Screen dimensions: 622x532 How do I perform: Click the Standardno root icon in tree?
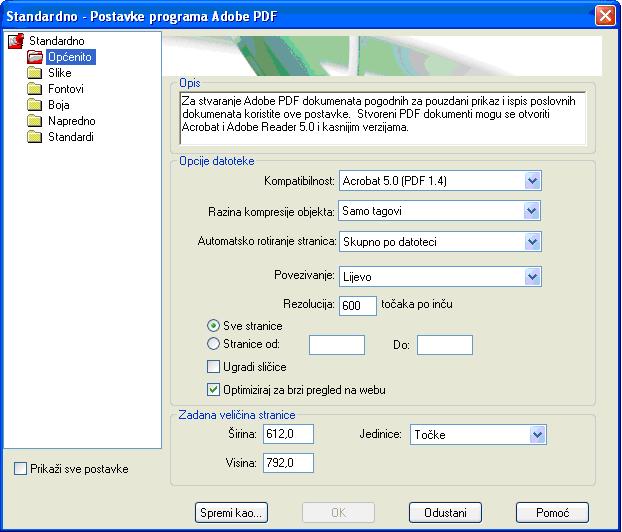tap(16, 41)
